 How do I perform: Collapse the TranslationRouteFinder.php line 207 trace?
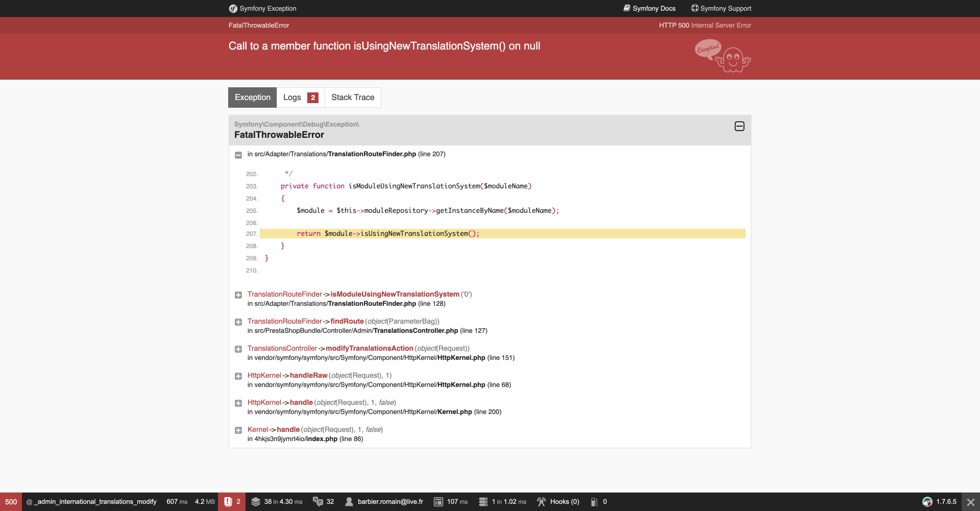tap(238, 155)
